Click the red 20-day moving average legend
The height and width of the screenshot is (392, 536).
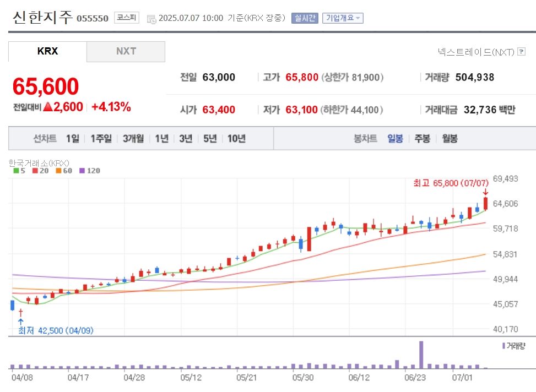[41, 171]
